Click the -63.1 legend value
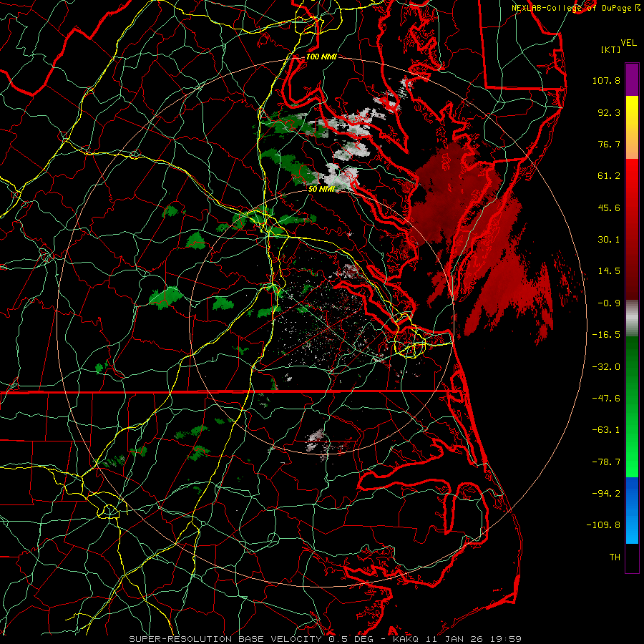644x644 pixels. click(606, 430)
